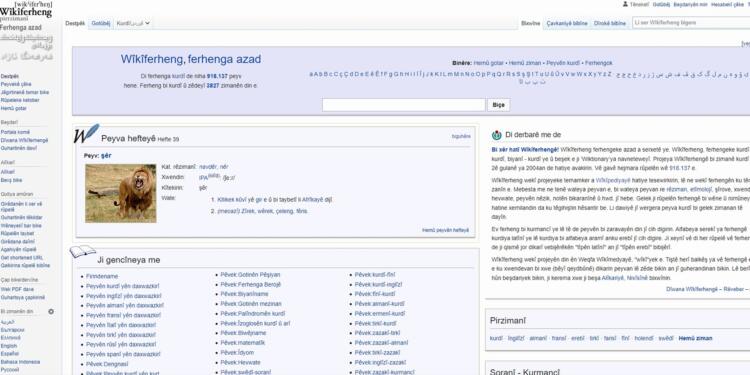This screenshot has height=375, width=750.
Task: Open the lion photo thumbnail
Action: pyautogui.click(x=121, y=193)
